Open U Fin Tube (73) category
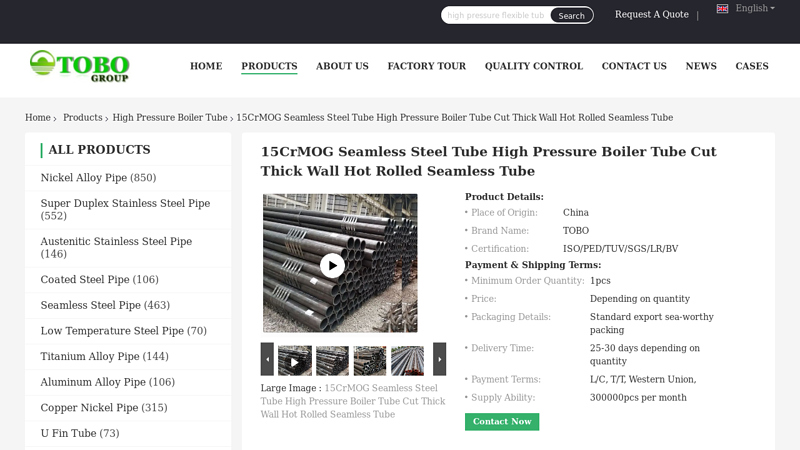Viewport: 800px width, 450px height. tap(80, 433)
